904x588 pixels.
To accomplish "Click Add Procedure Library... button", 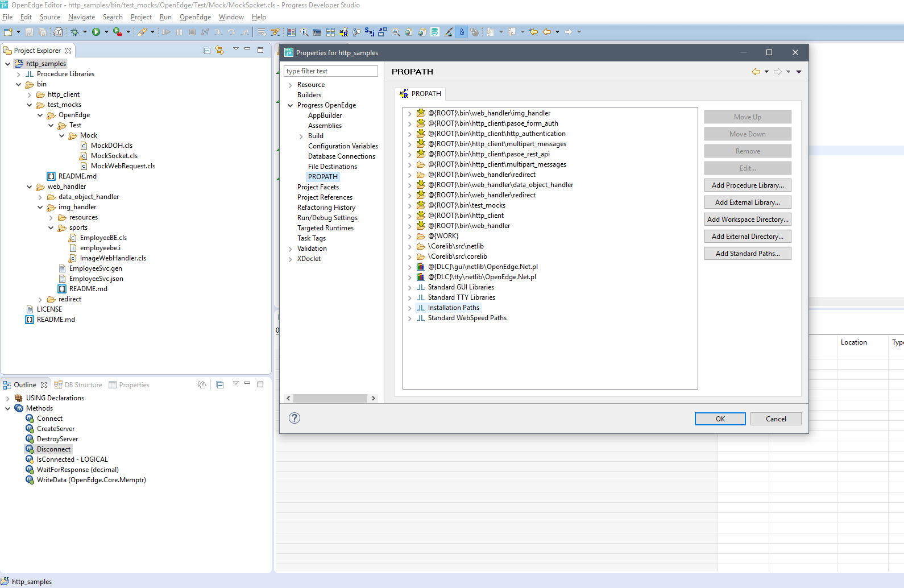I will tap(748, 185).
